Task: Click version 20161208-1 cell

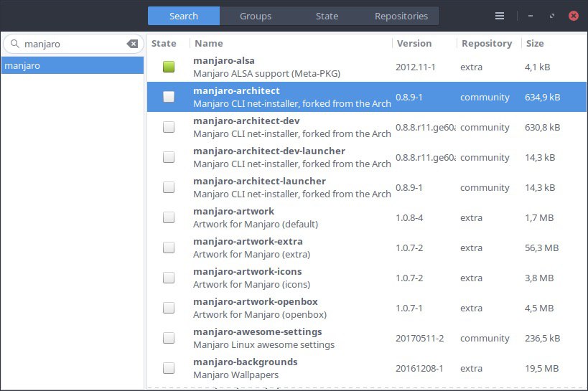Action: click(419, 369)
